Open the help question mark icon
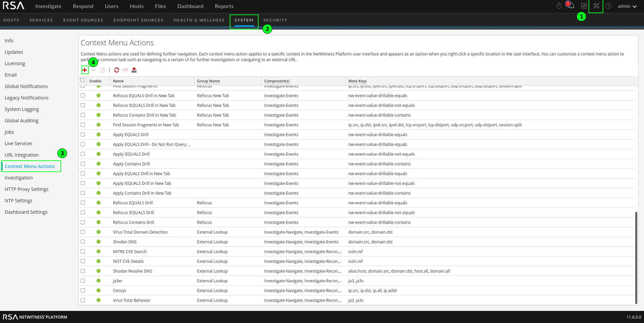This screenshot has height=323, width=644. click(609, 6)
